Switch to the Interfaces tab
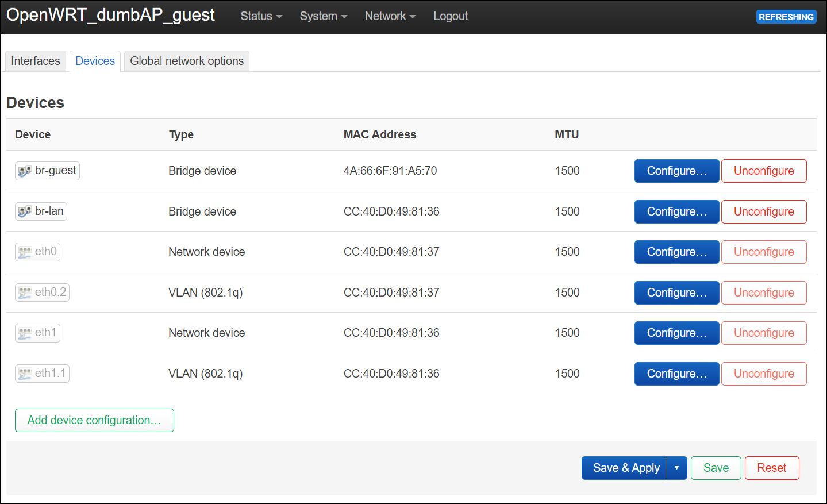This screenshot has height=504, width=827. pyautogui.click(x=36, y=61)
